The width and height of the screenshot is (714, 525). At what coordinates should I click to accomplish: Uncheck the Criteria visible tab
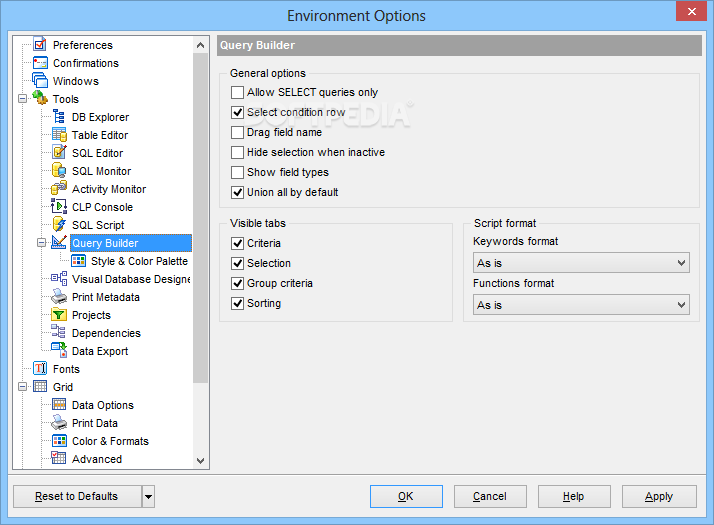237,244
